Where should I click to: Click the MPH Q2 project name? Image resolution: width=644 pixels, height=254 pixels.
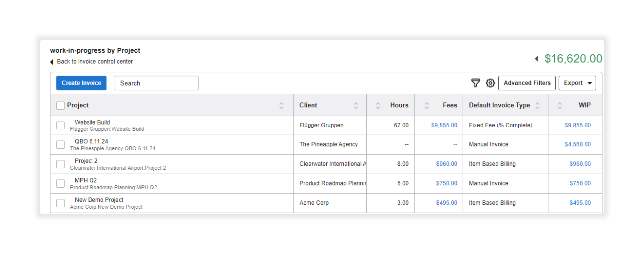[86, 180]
